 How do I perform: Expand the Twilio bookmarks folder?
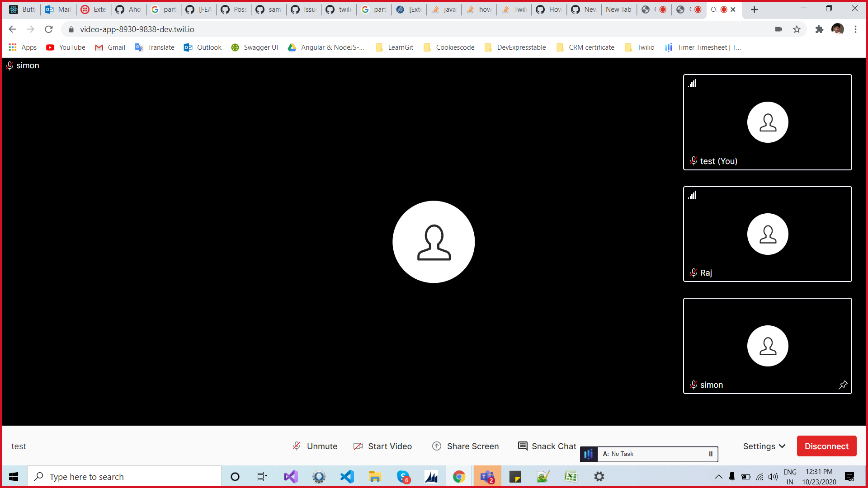[639, 47]
